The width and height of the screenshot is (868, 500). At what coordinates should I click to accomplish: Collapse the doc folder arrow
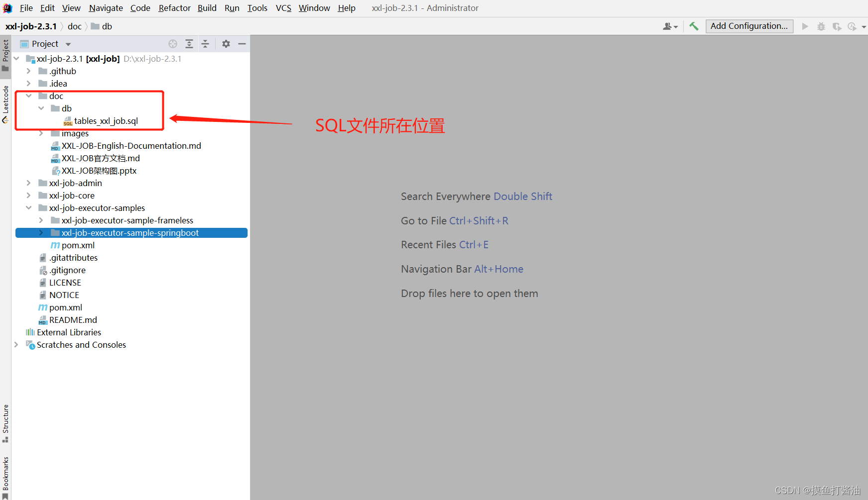[29, 96]
